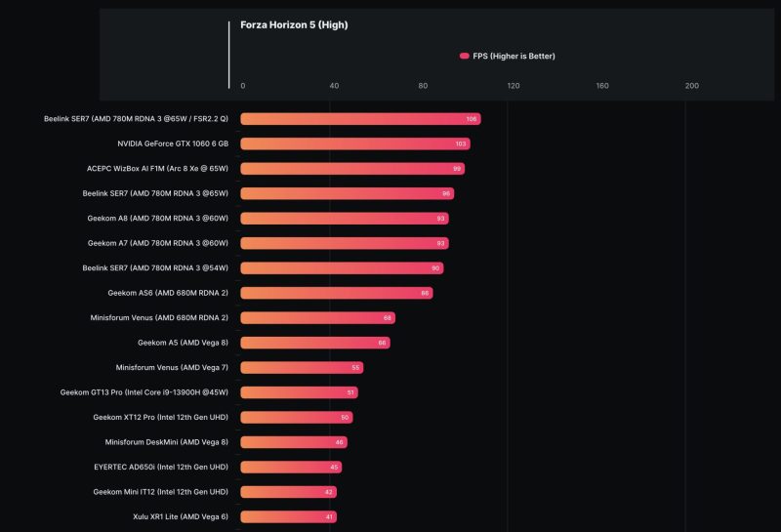Click the Geekom XT12 Pro bar
Image resolution: width=781 pixels, height=532 pixels.
(x=296, y=418)
